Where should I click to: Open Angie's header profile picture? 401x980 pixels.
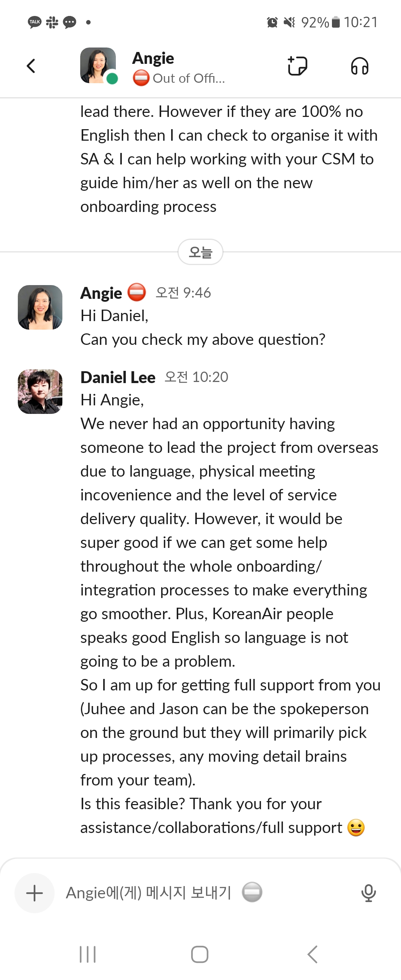point(98,65)
